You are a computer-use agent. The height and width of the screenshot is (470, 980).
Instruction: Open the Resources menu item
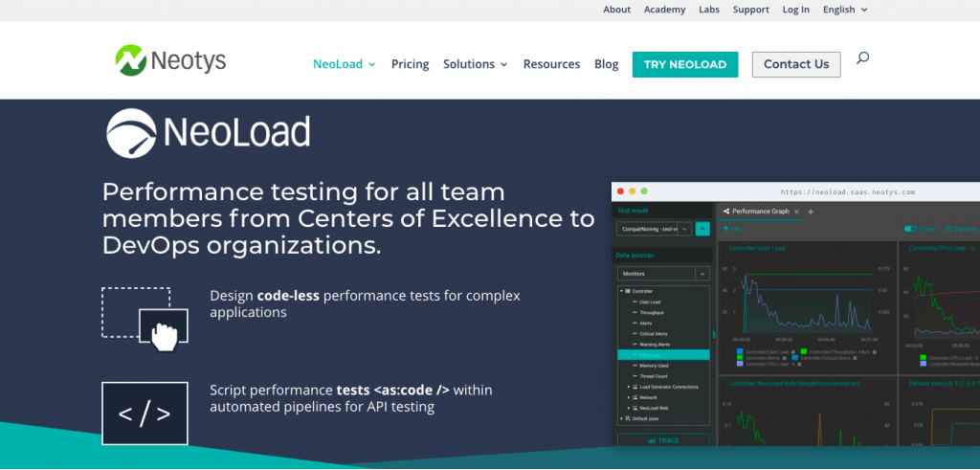(x=551, y=64)
